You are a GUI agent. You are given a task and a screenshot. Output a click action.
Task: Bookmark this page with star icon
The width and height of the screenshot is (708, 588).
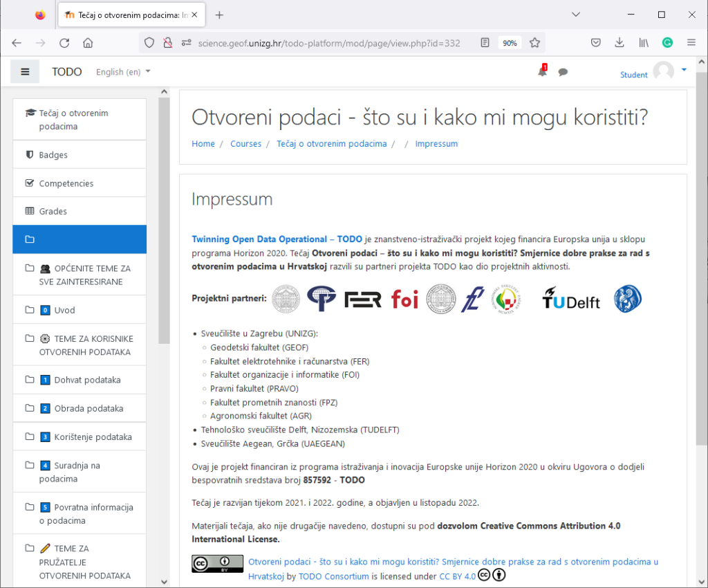pyautogui.click(x=534, y=43)
